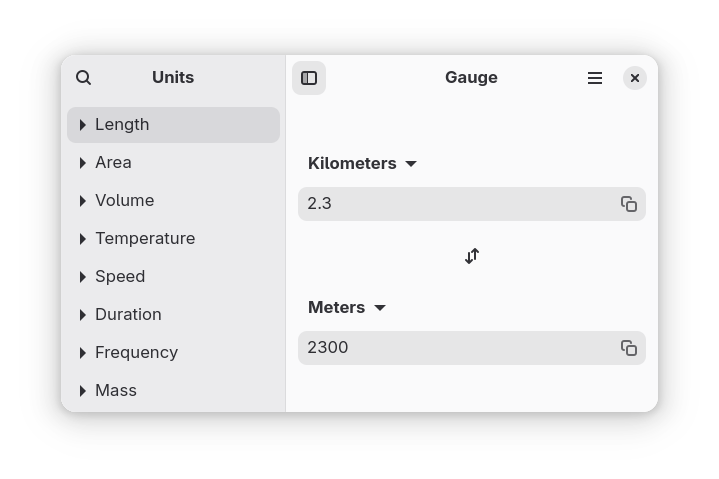Expand the Length category triangle
The height and width of the screenshot is (479, 719).
tap(83, 125)
